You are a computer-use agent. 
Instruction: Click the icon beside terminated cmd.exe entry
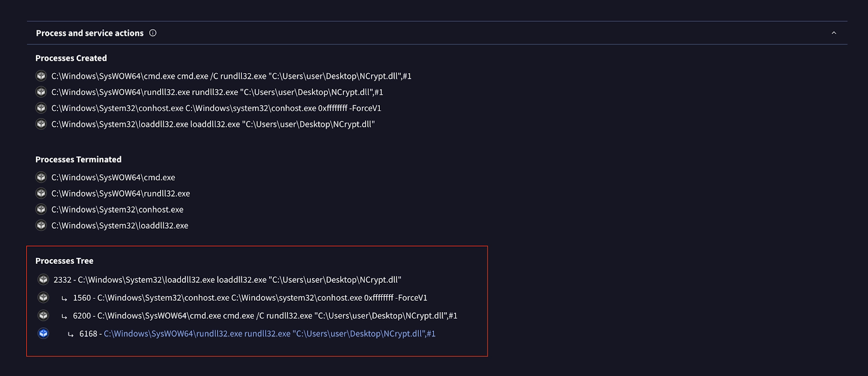(41, 177)
